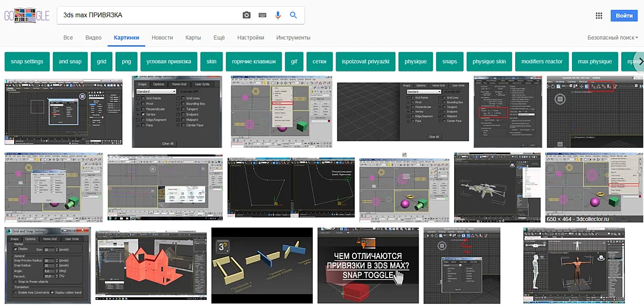Select the сетки suggestion chip
This screenshot has height=307, width=644.
pyautogui.click(x=319, y=62)
